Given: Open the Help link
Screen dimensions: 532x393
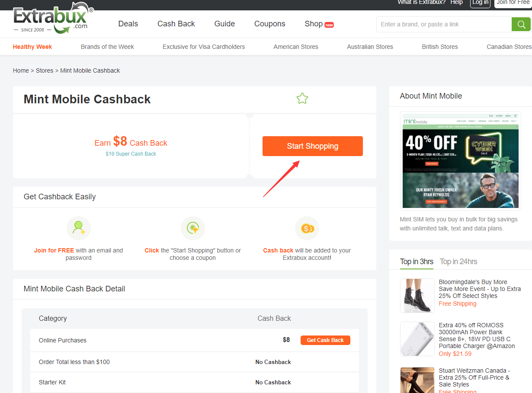Looking at the screenshot, I should coord(456,2).
